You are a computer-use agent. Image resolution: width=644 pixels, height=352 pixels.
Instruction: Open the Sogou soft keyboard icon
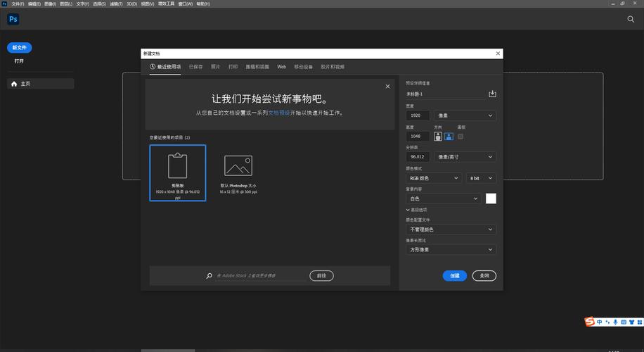coord(624,322)
